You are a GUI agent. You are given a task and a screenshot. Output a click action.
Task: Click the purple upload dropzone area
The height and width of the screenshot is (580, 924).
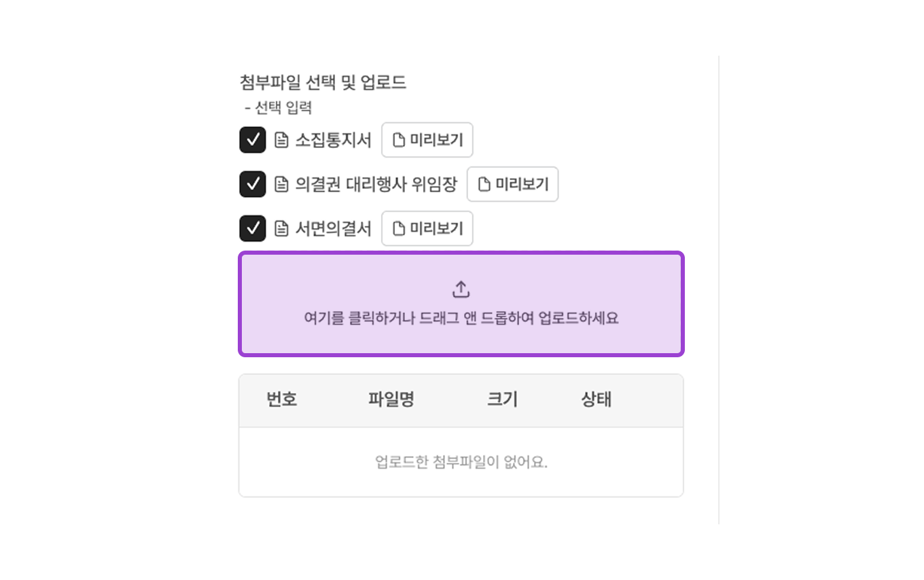pos(461,304)
